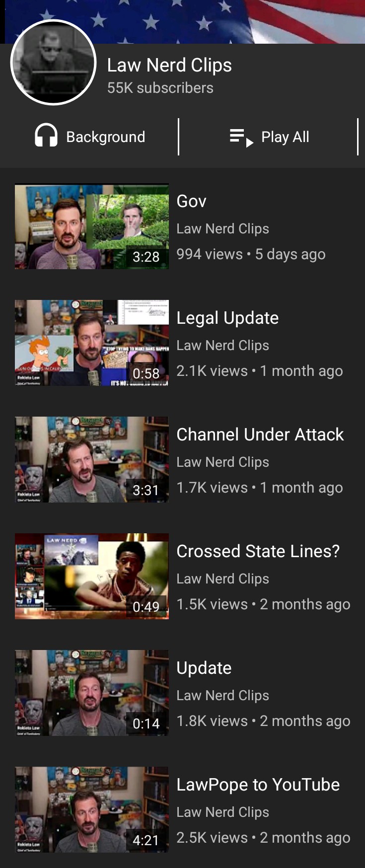Open the Gov video thumbnail
This screenshot has height=868, width=365.
coord(92,226)
